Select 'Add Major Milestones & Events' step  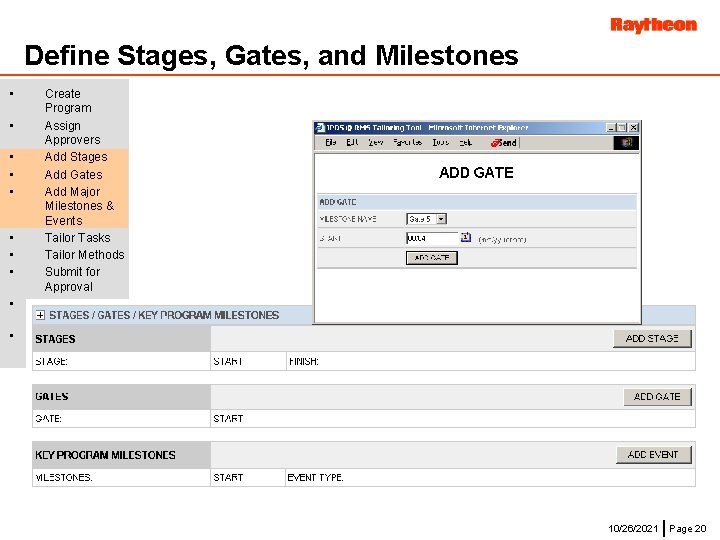tap(79, 206)
